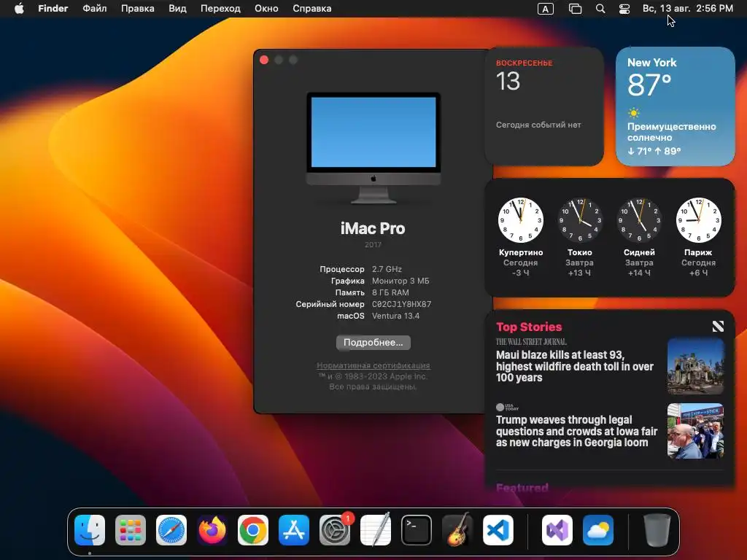Click the Купертино clock
Image resolution: width=747 pixels, height=560 pixels.
(x=521, y=220)
